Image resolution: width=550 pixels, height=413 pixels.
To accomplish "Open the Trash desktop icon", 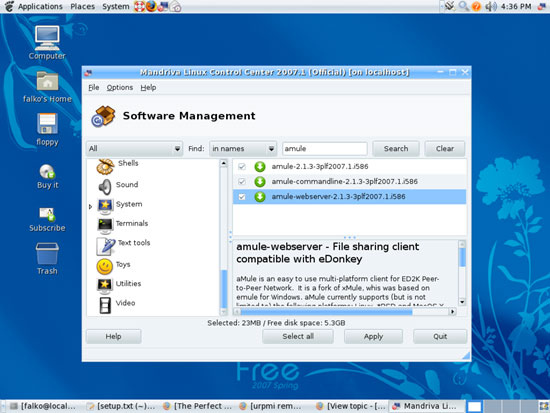I will [47, 253].
